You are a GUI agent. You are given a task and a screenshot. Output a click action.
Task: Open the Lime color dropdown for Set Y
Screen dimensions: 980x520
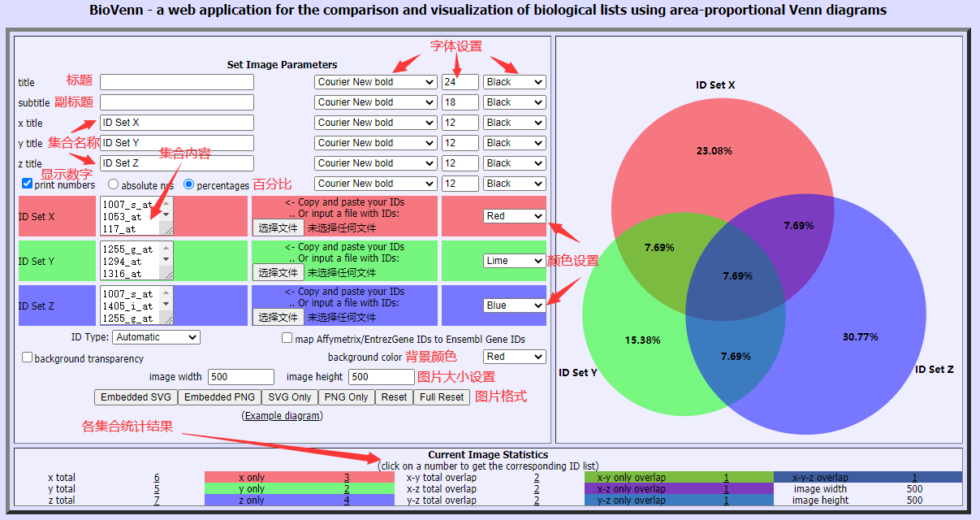click(x=514, y=261)
